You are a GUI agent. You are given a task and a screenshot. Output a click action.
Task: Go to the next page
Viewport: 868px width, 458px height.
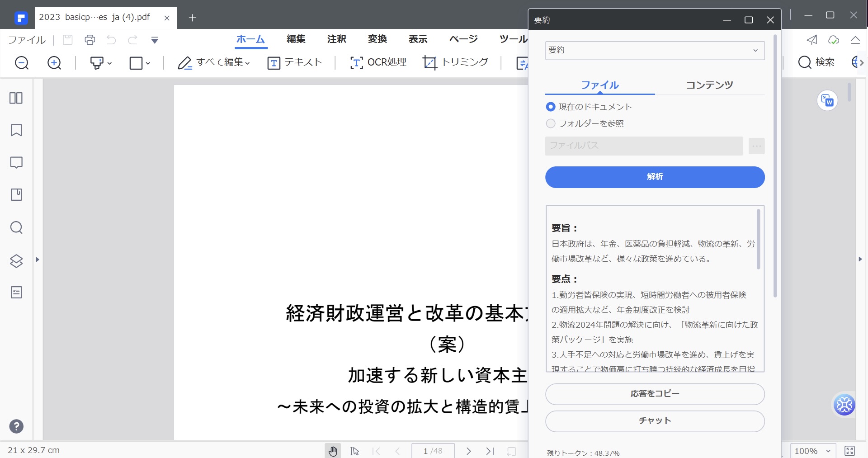click(469, 451)
